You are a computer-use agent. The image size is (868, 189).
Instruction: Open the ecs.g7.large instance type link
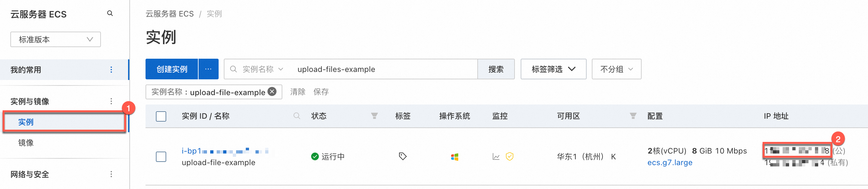pyautogui.click(x=669, y=163)
